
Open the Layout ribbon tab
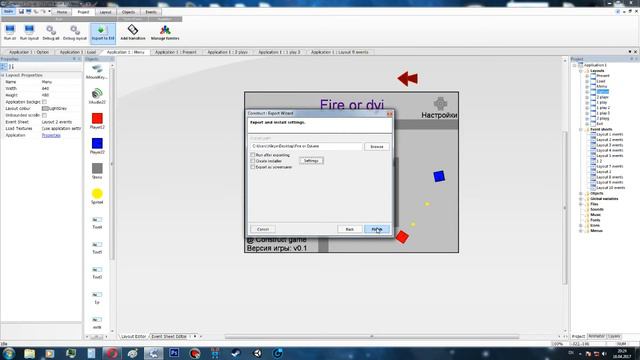click(x=105, y=12)
